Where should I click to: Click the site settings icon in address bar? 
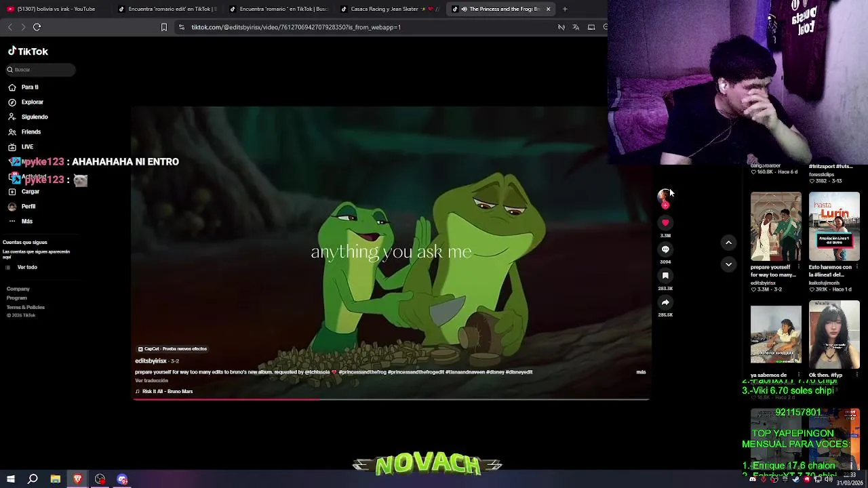click(181, 27)
